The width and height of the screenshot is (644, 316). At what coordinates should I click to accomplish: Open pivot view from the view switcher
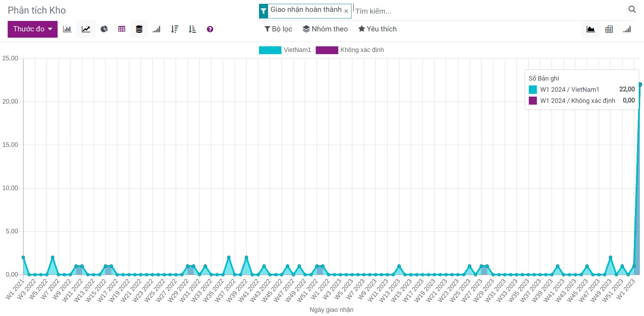click(609, 29)
